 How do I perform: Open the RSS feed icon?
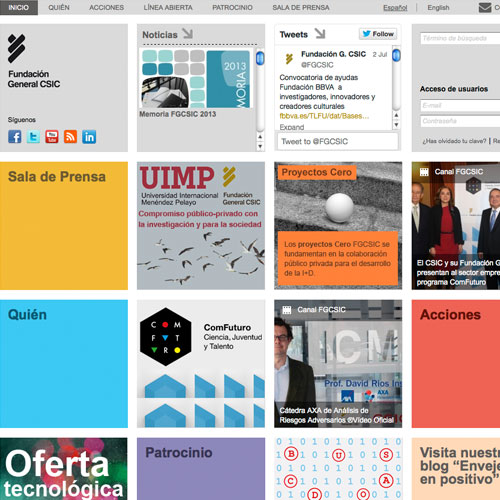tap(70, 137)
